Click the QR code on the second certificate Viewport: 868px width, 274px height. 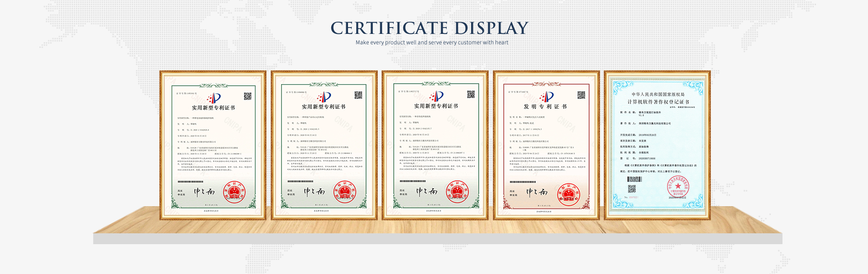tap(358, 95)
